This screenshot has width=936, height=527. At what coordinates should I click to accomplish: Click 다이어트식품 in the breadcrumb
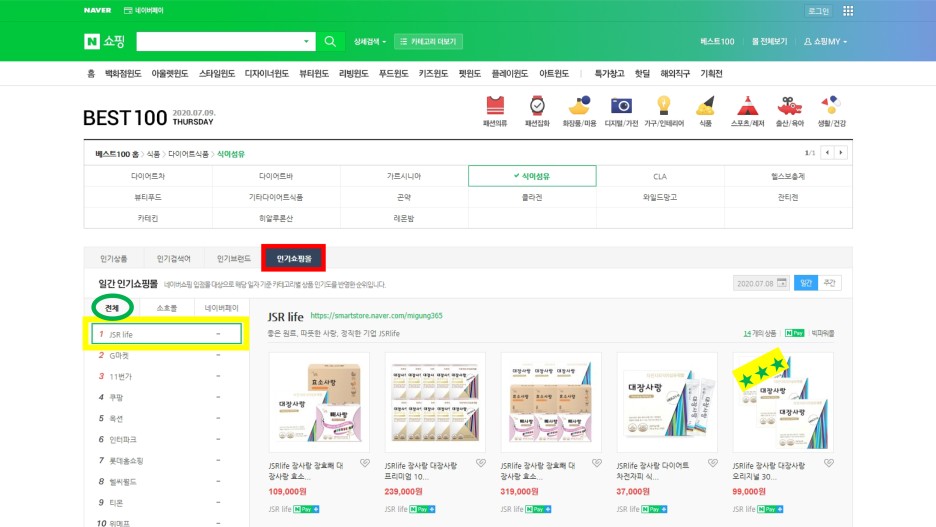(x=189, y=154)
